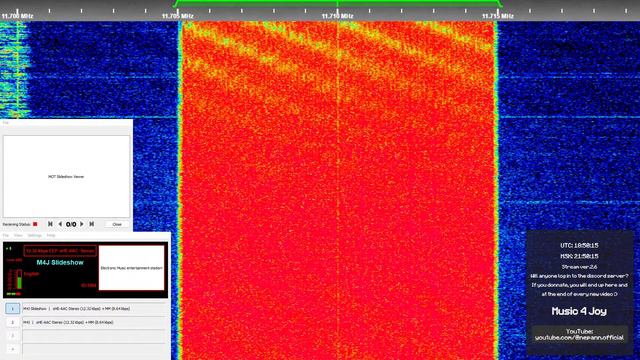Click the red codec info box in decoder display
Screen dimensions: 640x360
coord(60,251)
